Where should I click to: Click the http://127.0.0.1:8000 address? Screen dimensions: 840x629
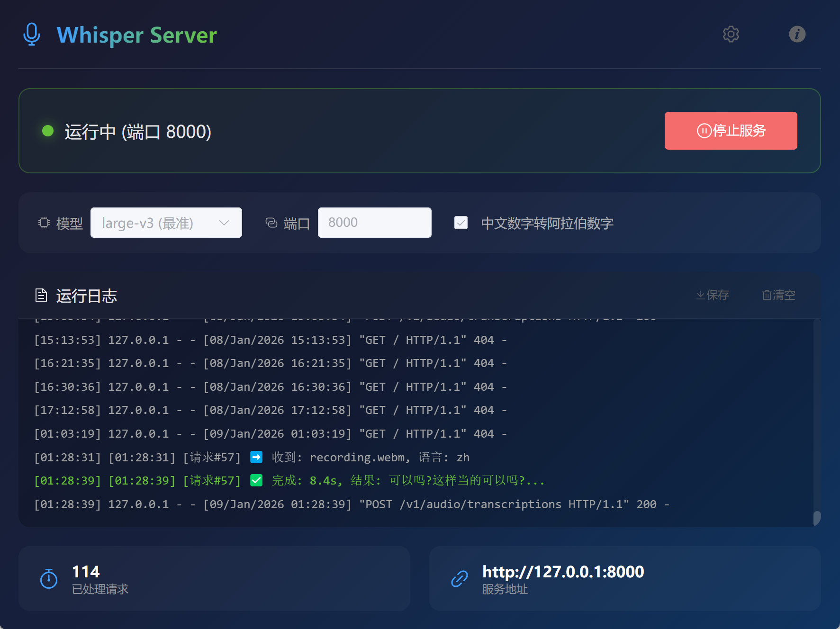click(563, 572)
